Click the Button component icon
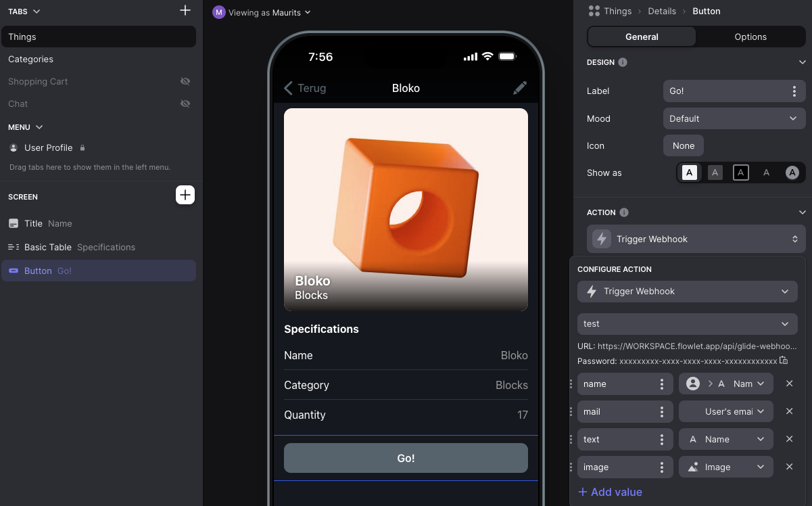 click(14, 271)
